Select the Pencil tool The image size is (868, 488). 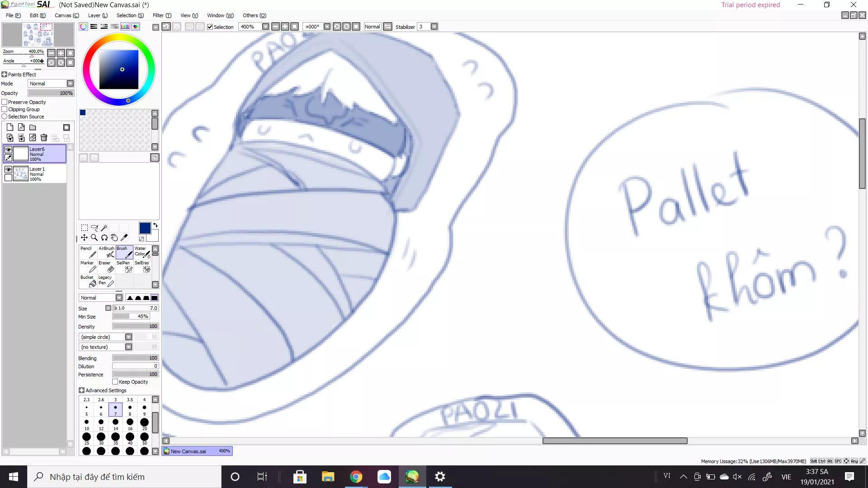click(87, 252)
